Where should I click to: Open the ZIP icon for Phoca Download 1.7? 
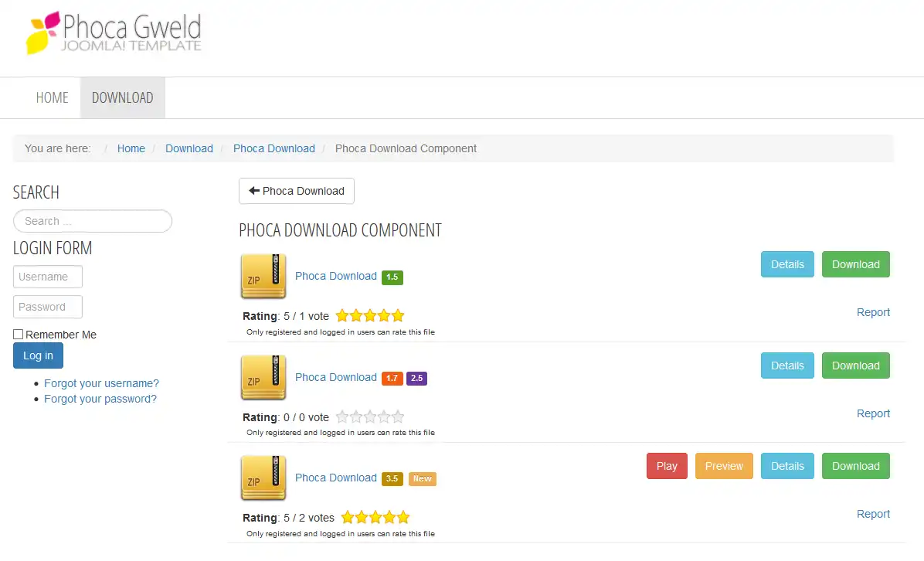pyautogui.click(x=263, y=377)
